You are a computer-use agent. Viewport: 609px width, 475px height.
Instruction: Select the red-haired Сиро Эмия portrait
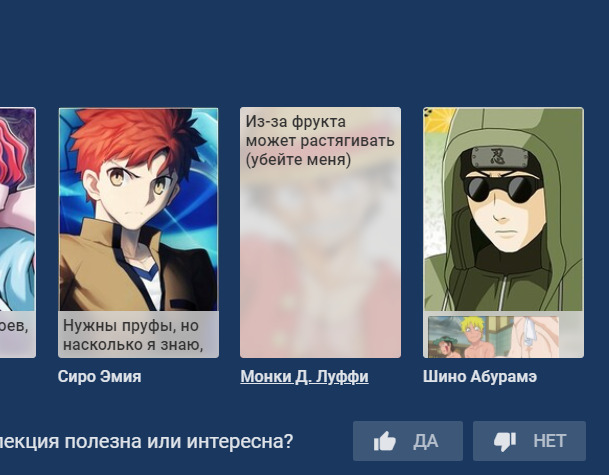(138, 209)
